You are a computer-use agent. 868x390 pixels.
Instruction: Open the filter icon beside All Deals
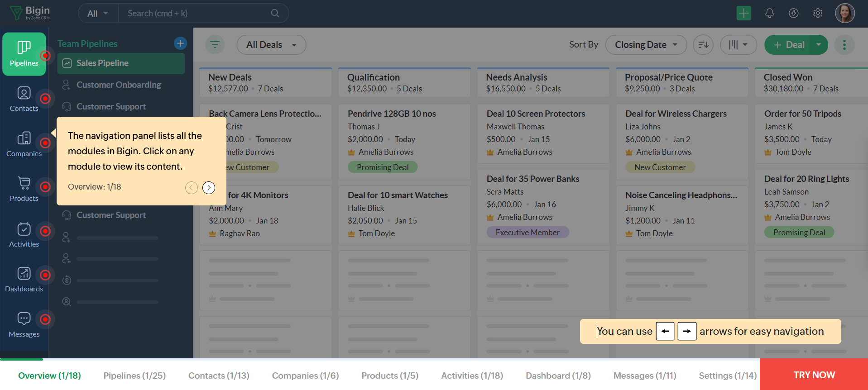click(x=215, y=44)
